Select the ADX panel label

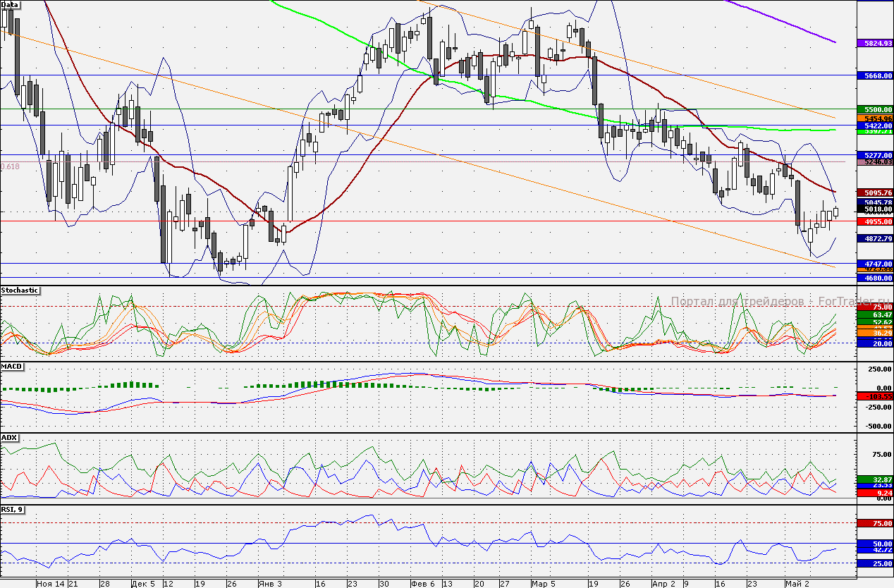coord(9,438)
